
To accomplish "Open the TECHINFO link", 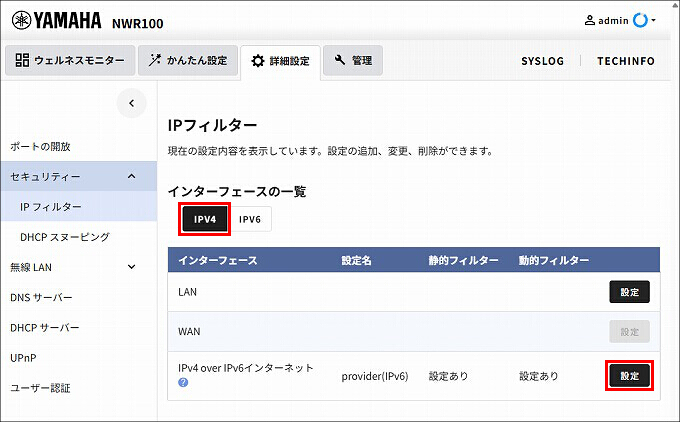I will point(626,61).
